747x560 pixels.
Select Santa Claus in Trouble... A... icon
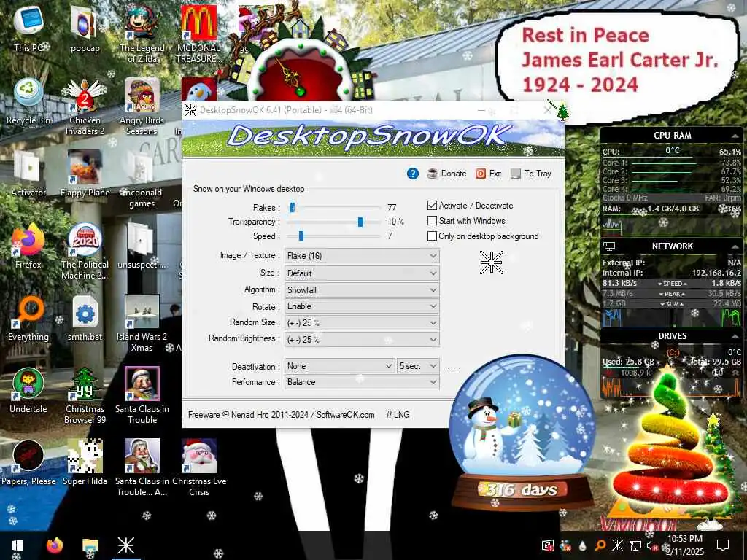point(142,469)
